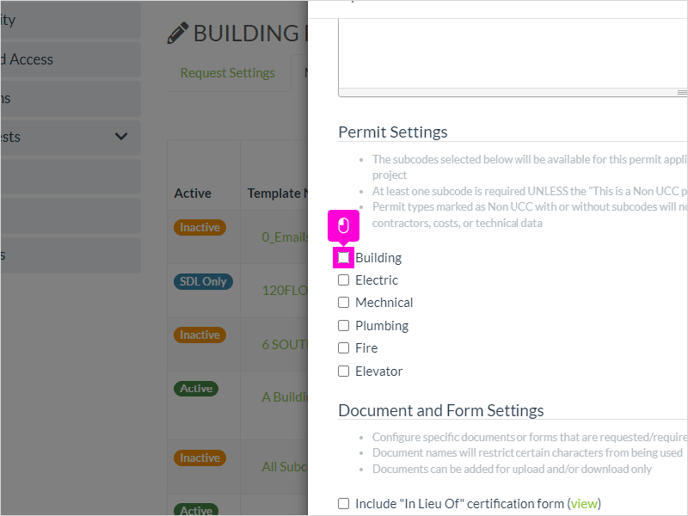The height and width of the screenshot is (516, 688).
Task: Click the pencil edit icon beside BUILDING
Action: pos(178,33)
